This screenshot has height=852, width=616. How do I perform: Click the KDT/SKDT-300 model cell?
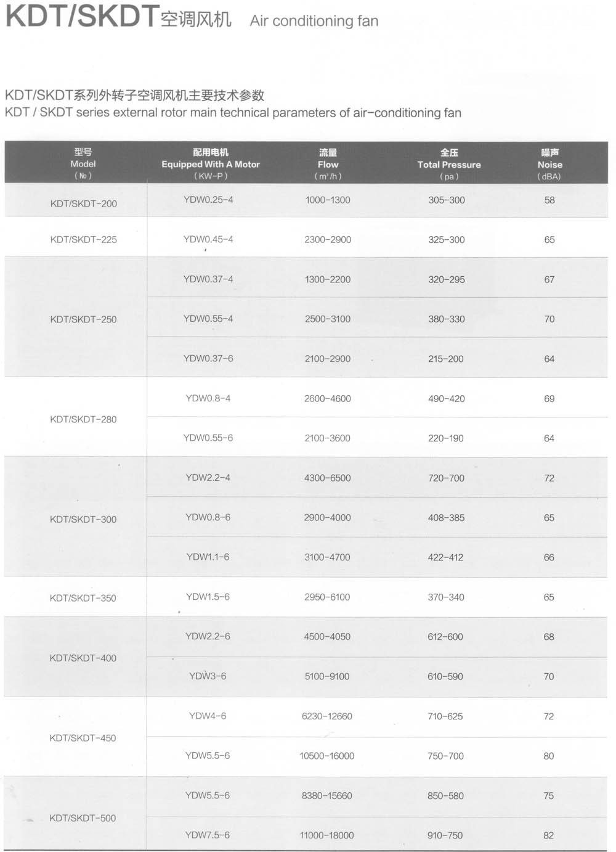(x=83, y=519)
